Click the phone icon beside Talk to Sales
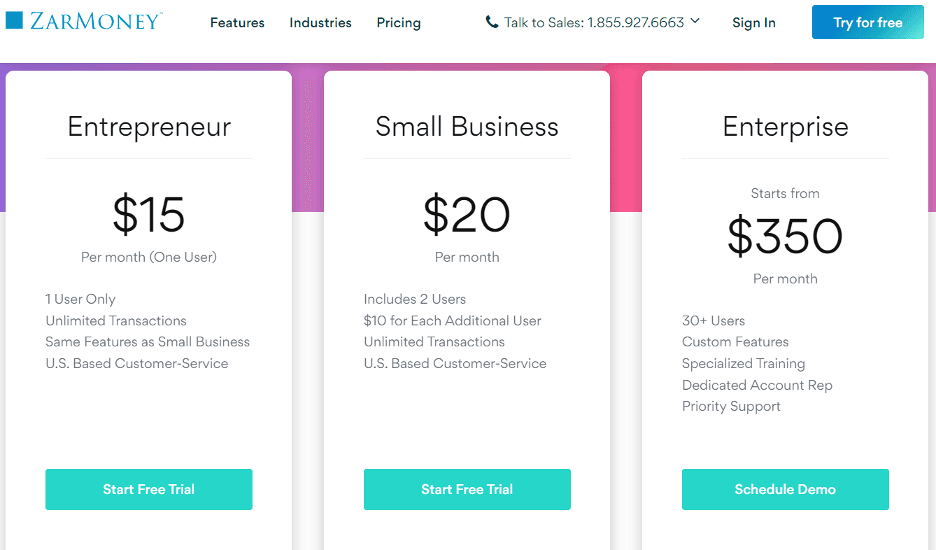This screenshot has width=936, height=550. tap(492, 22)
